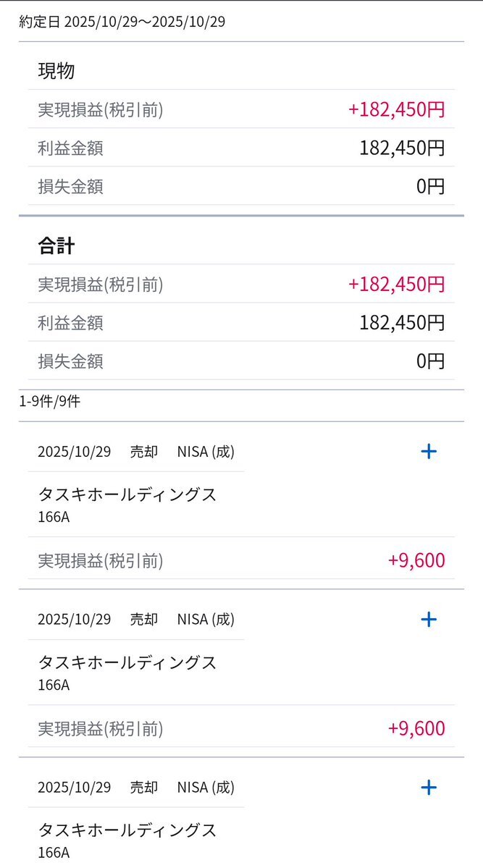Click the 0円 loss amount under 現物
The image size is (483, 868).
tap(430, 187)
